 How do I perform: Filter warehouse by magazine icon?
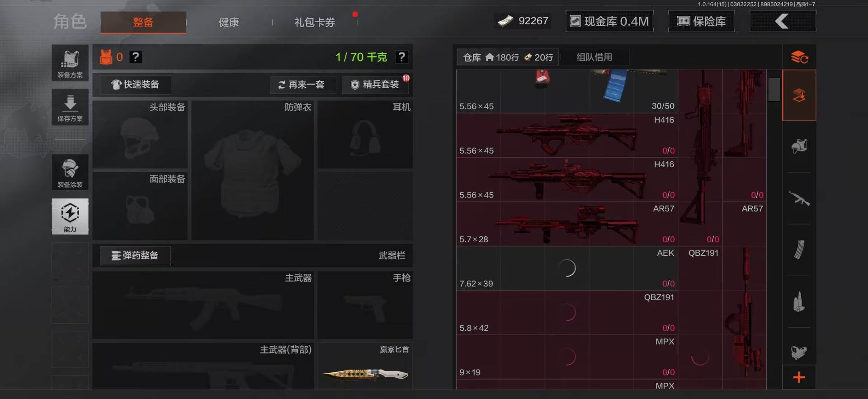799,250
